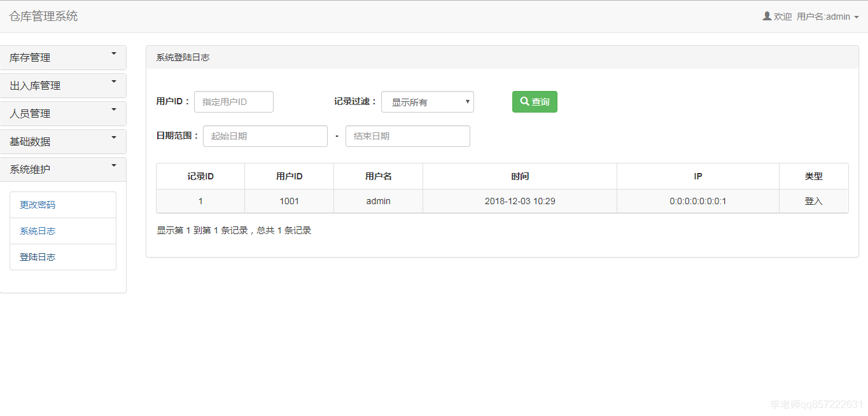The image size is (868, 416).
Task: Open the admin user account menu caret
Action: 858,17
